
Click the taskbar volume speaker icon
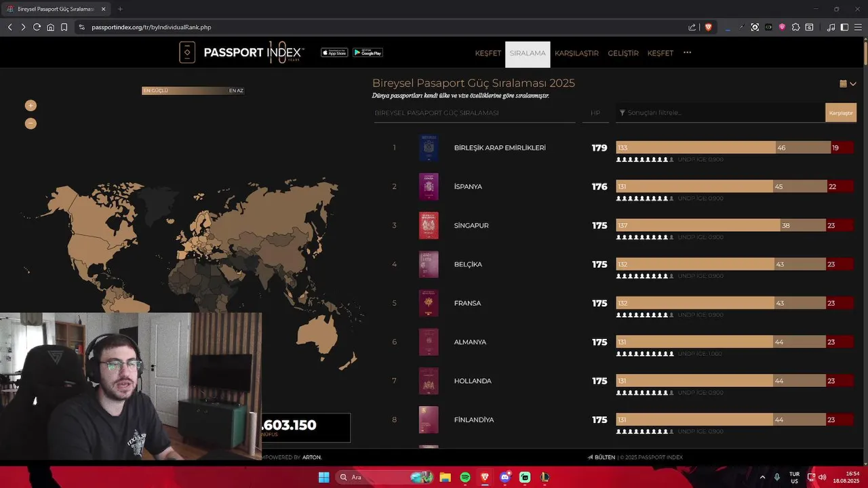[x=823, y=477]
